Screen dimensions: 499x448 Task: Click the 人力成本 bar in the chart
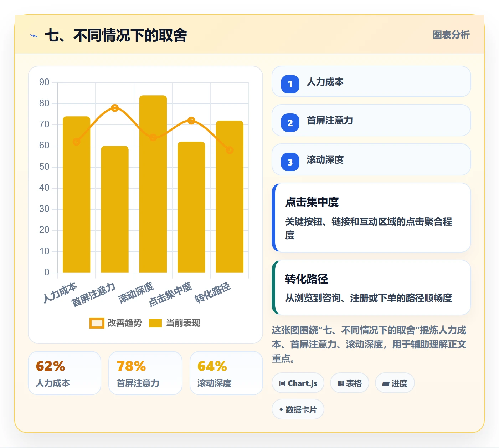[x=76, y=195]
